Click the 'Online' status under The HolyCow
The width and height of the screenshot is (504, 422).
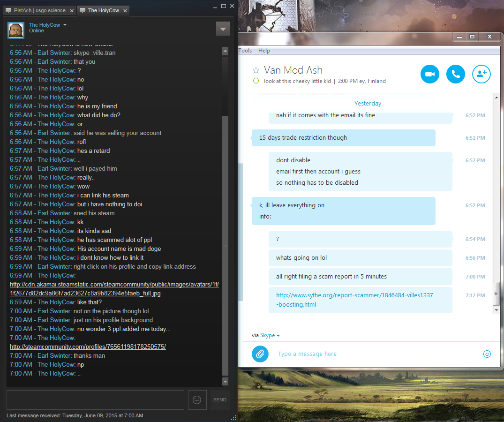pos(36,31)
